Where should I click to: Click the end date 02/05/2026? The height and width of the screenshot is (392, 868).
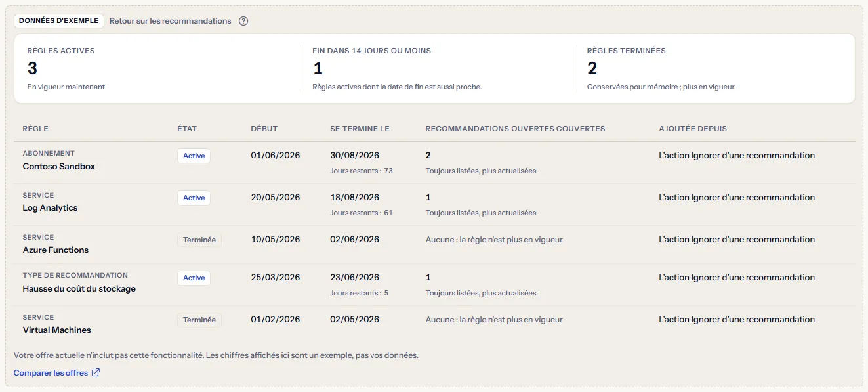[x=355, y=320]
